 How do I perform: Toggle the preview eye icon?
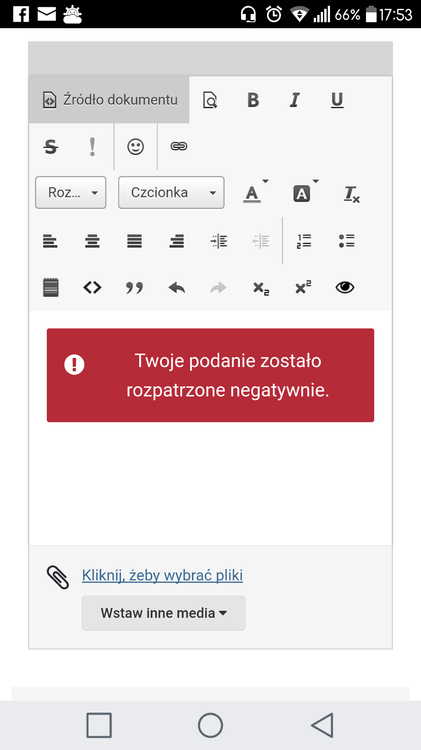click(x=345, y=287)
